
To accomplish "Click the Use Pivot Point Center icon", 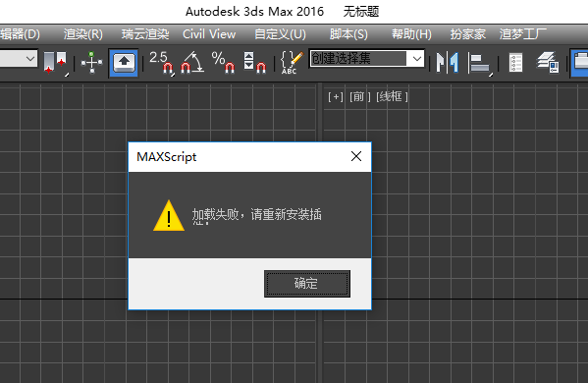I will tap(56, 64).
